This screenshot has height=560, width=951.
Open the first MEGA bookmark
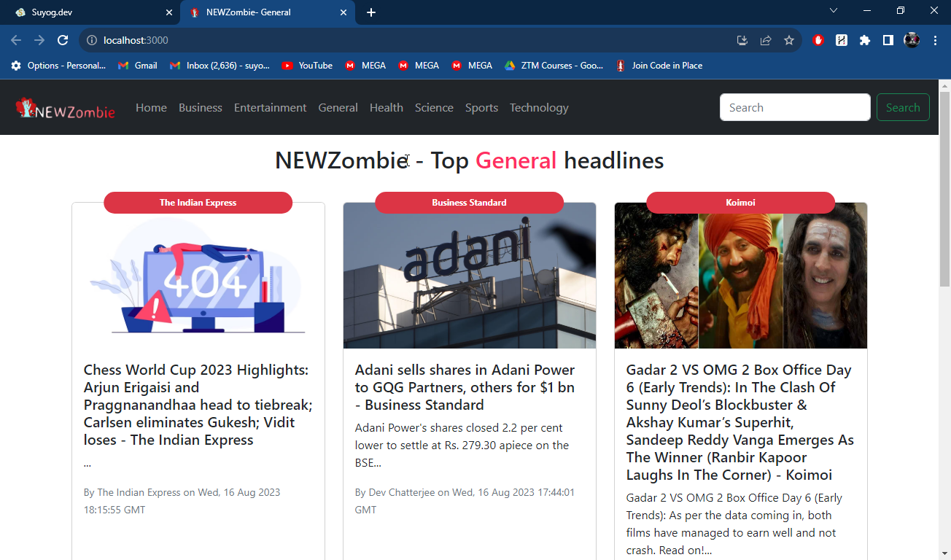point(365,66)
